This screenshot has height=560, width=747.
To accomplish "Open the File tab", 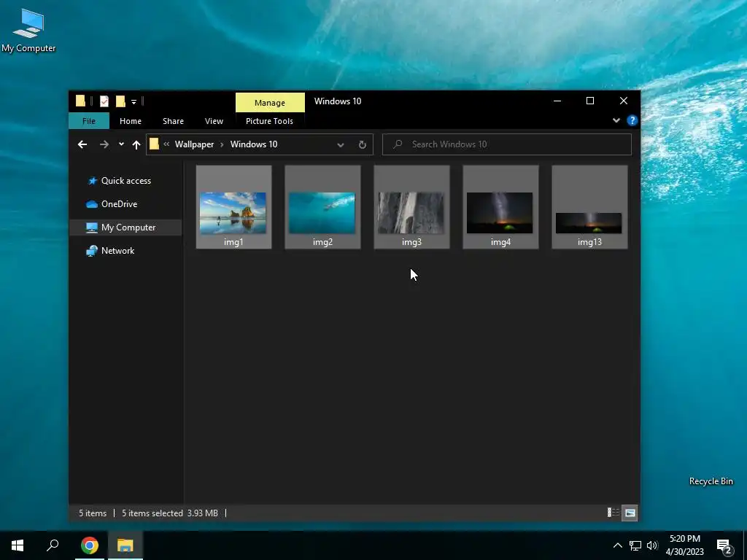I will point(89,121).
